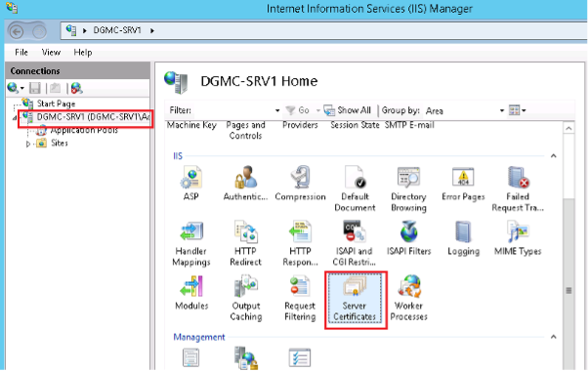588x371 pixels.
Task: Open the first Management section icon
Action: 190,358
